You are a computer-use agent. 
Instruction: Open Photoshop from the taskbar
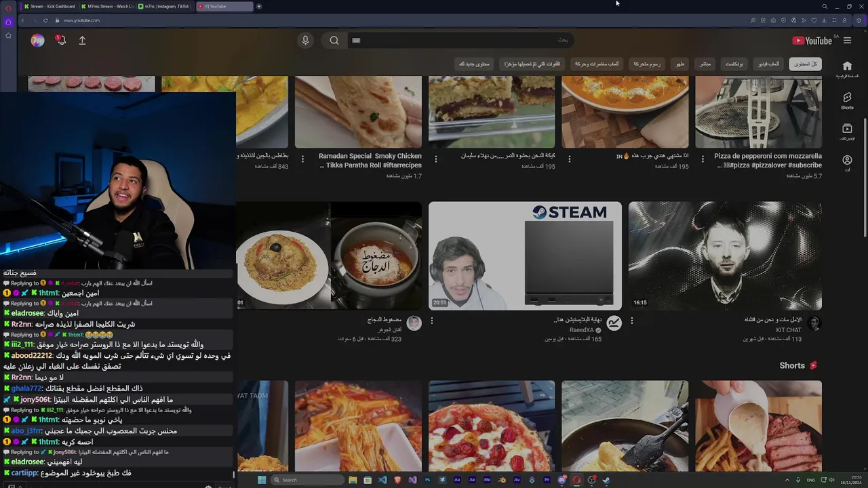pos(427,480)
